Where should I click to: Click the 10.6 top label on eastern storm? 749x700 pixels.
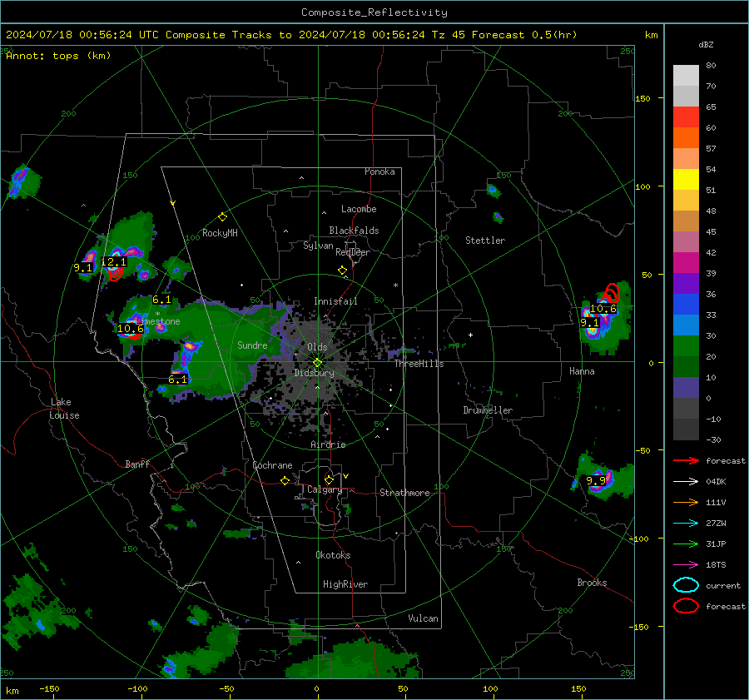point(603,309)
